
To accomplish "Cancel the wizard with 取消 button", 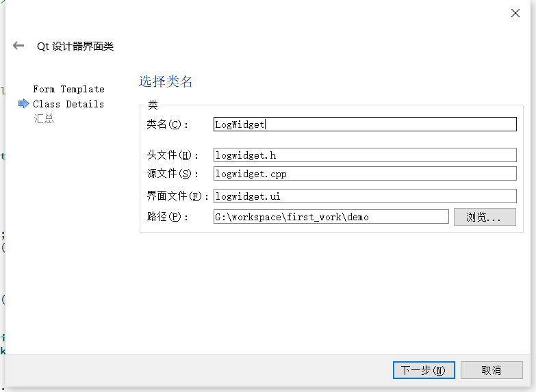I will pos(492,370).
